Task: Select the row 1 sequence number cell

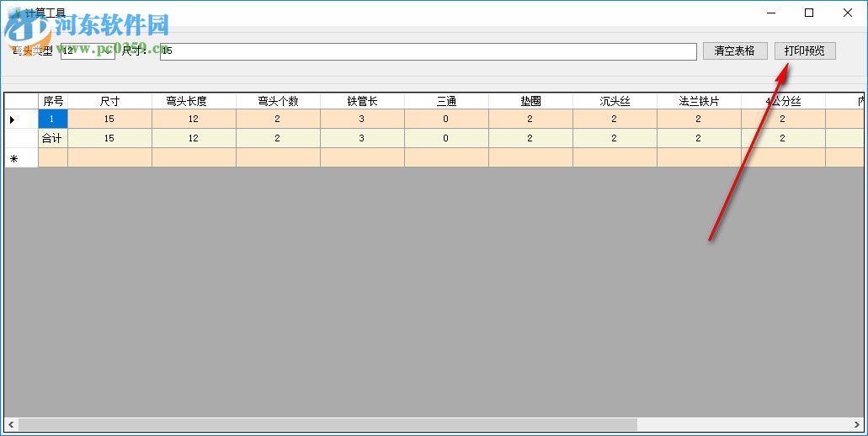Action: [x=53, y=119]
